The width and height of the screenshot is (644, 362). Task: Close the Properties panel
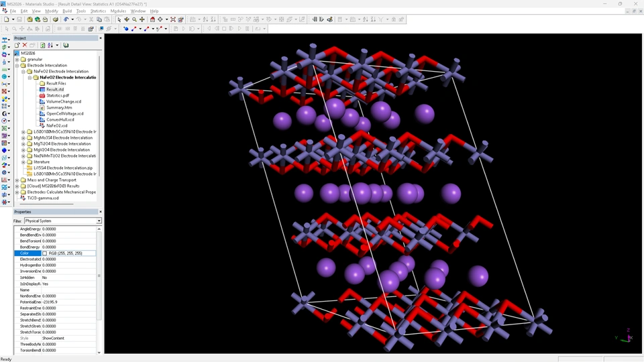click(x=100, y=212)
